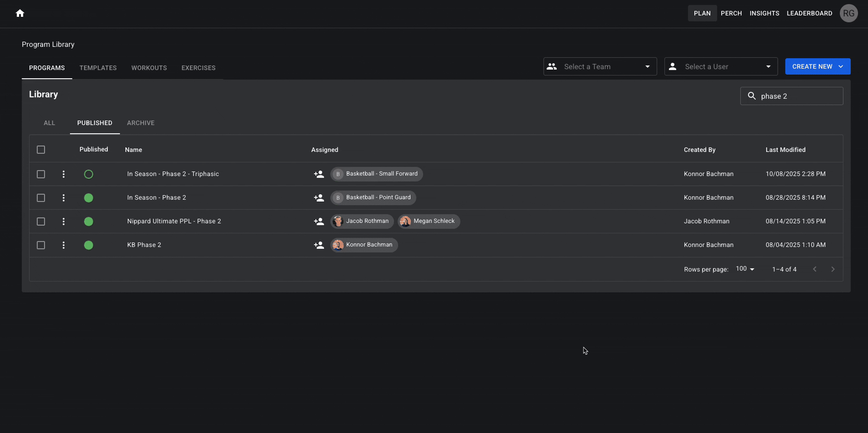Screen dimensions: 868x433
Task: Open the Leaderboard section
Action: click(809, 13)
